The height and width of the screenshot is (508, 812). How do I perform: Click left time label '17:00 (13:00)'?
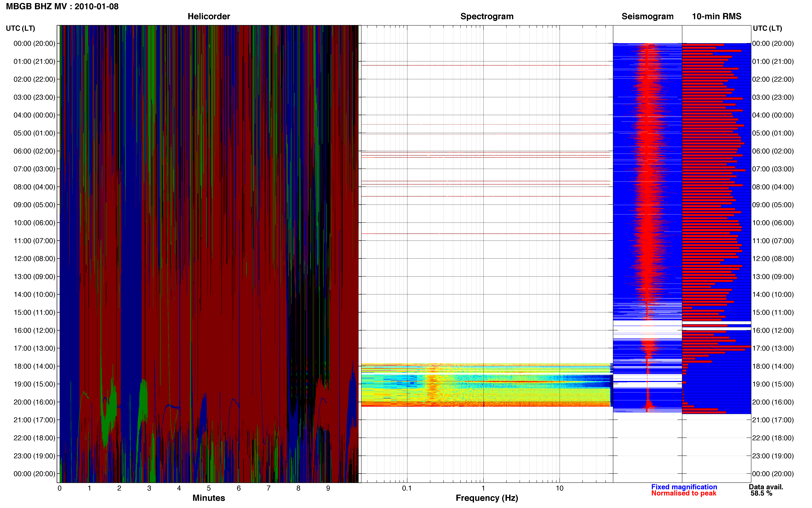(x=34, y=348)
